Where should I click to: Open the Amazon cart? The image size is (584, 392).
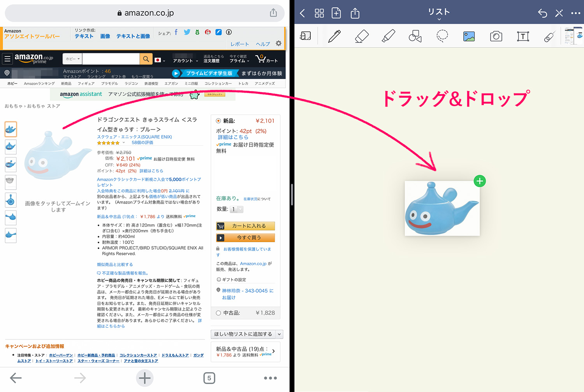[x=266, y=59]
